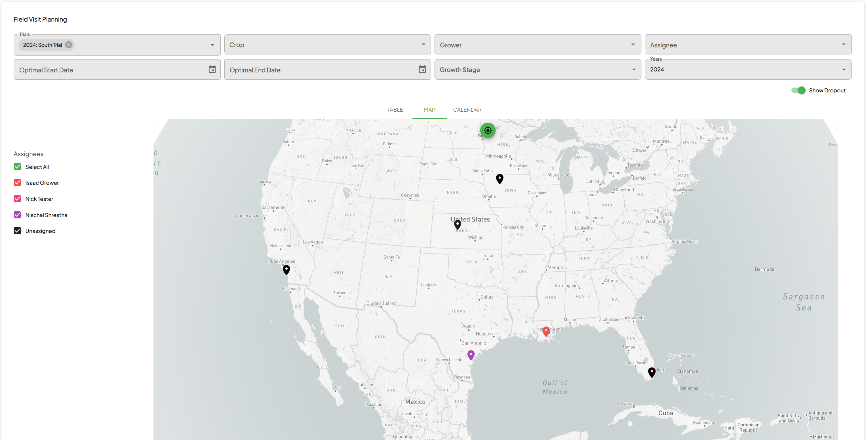Toggle the Select All checkbox
The height and width of the screenshot is (440, 868).
click(17, 167)
